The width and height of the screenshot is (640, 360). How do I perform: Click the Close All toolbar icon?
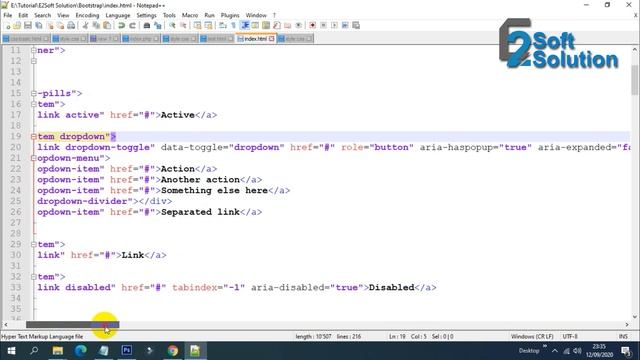(x=60, y=25)
